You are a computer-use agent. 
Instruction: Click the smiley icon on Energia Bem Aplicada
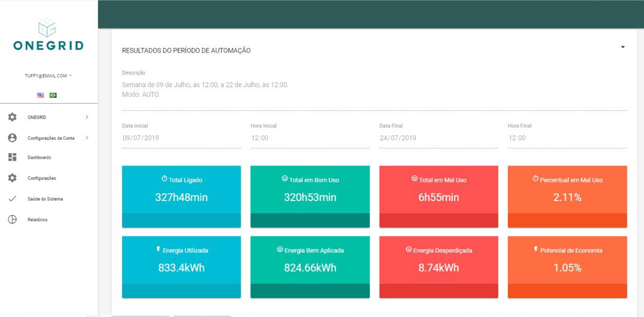tap(280, 249)
